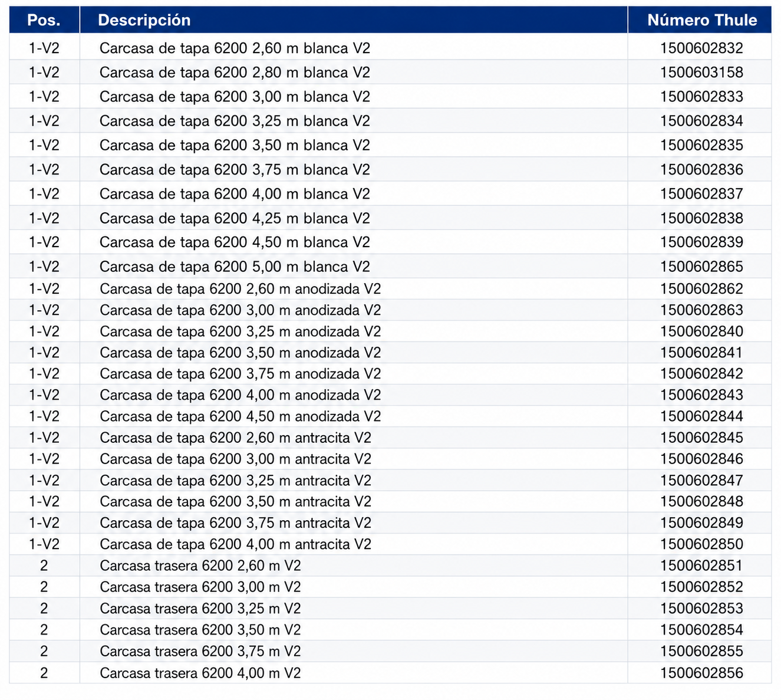Click 'Carcasa de tapa 6200 4,50 m blanca V2'

pyautogui.click(x=235, y=242)
